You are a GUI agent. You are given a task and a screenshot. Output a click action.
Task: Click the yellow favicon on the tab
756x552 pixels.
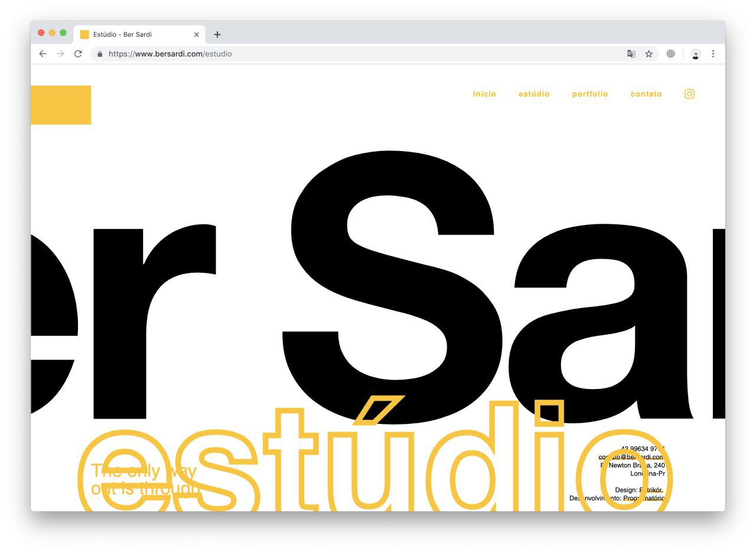click(84, 34)
